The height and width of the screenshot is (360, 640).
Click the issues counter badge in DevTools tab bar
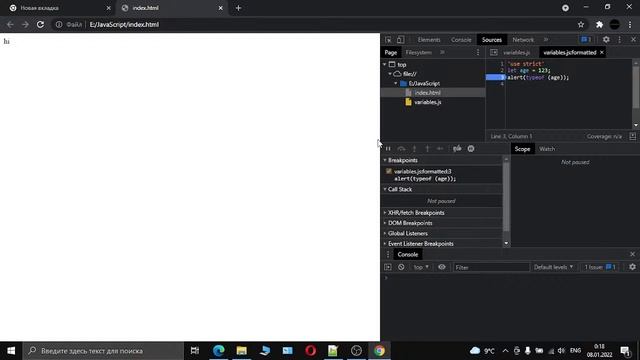pos(586,40)
